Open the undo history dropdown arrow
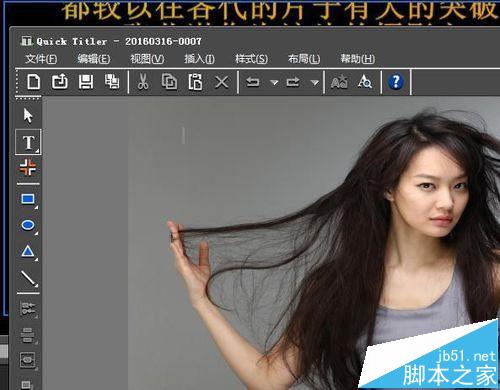The height and width of the screenshot is (390, 500). tap(274, 82)
